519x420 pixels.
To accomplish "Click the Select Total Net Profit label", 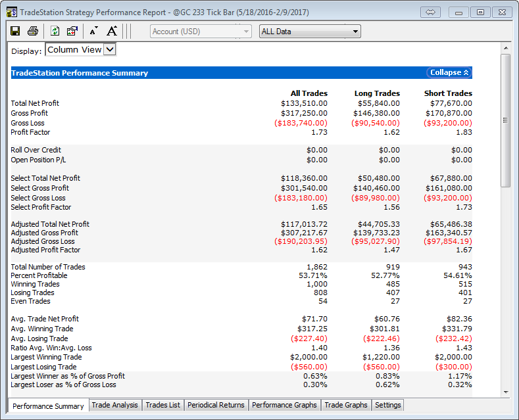I will tap(45, 178).
